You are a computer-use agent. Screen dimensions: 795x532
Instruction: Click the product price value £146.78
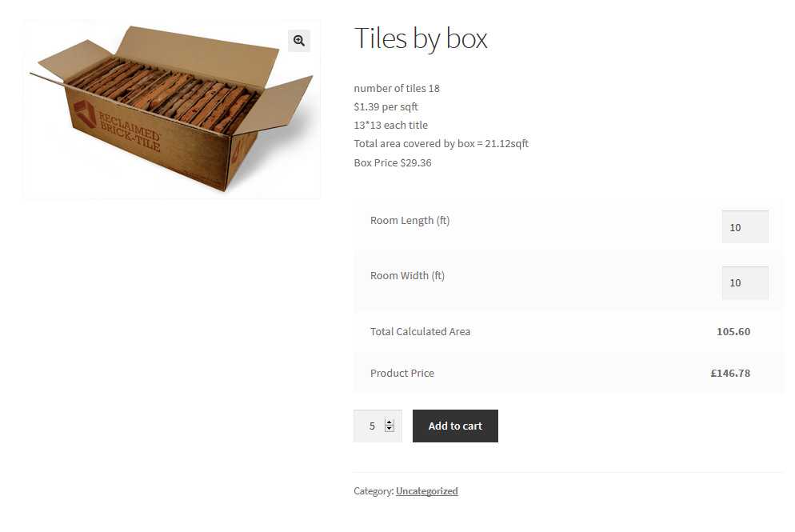730,374
